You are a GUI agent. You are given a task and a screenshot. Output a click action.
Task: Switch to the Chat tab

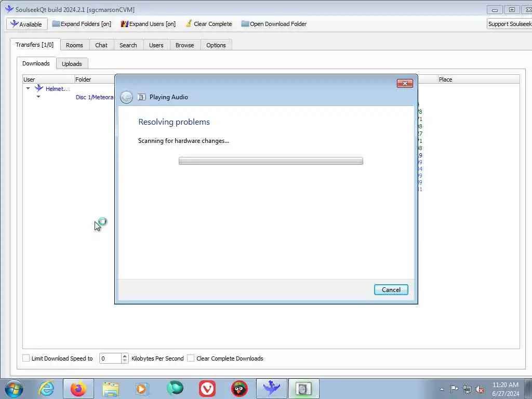coord(101,45)
